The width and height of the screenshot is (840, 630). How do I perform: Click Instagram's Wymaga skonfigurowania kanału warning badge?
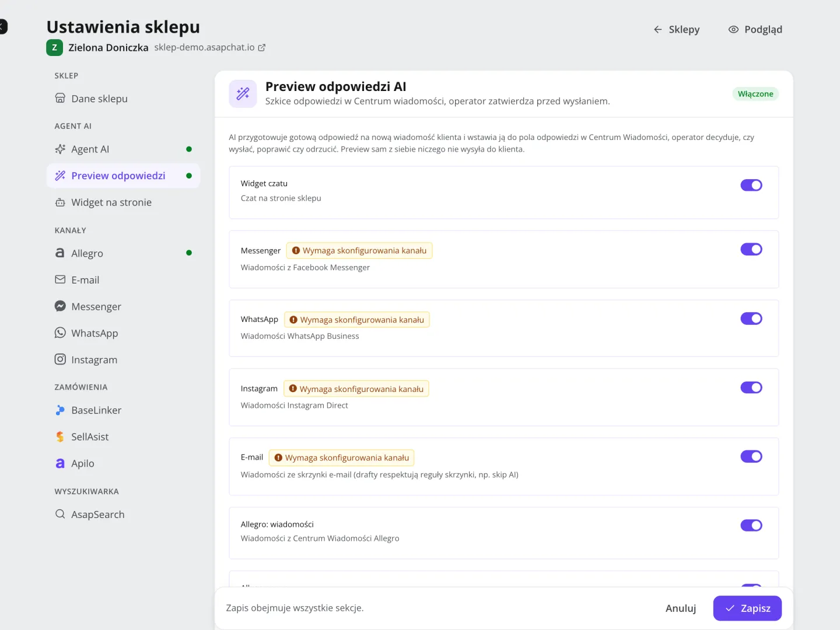pyautogui.click(x=356, y=388)
